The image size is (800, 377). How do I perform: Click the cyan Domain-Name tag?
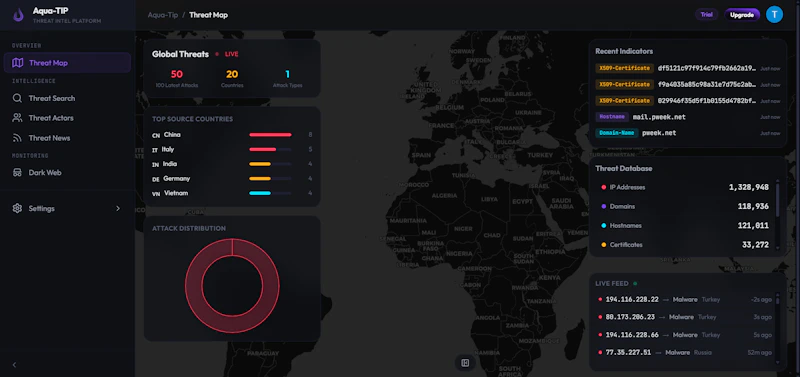point(616,133)
